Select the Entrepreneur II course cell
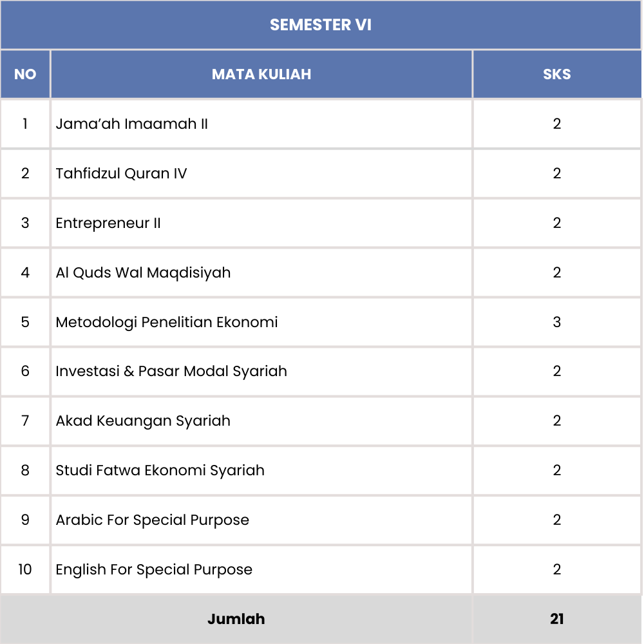The width and height of the screenshot is (644, 644). click(108, 223)
